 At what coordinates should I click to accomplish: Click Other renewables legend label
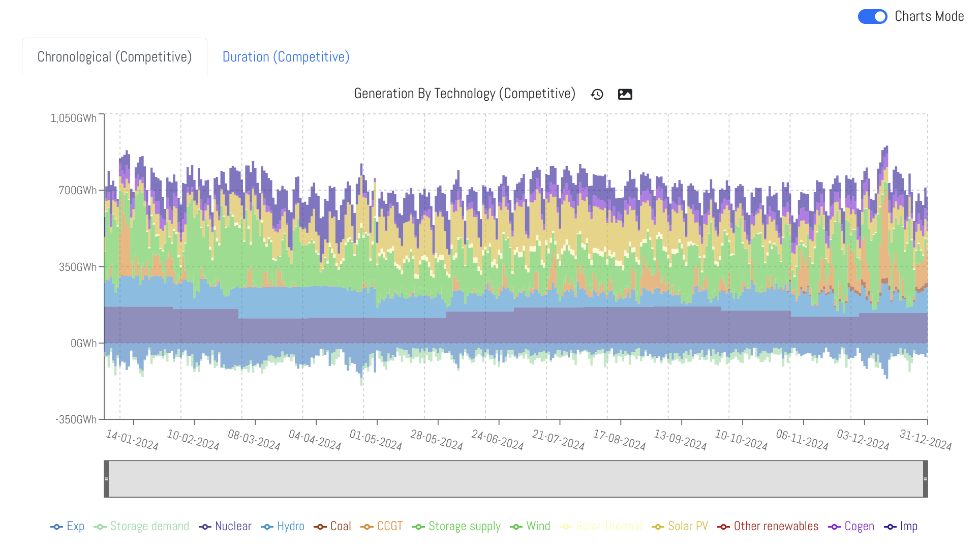click(776, 527)
